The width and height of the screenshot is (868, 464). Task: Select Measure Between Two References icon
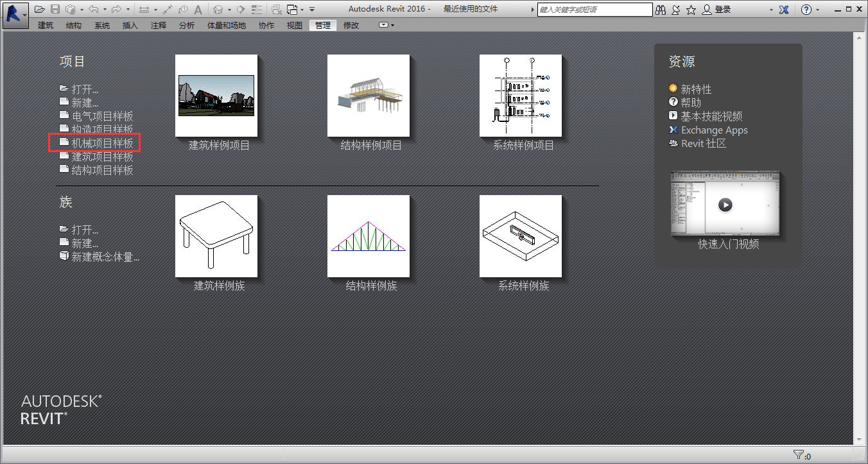click(168, 10)
